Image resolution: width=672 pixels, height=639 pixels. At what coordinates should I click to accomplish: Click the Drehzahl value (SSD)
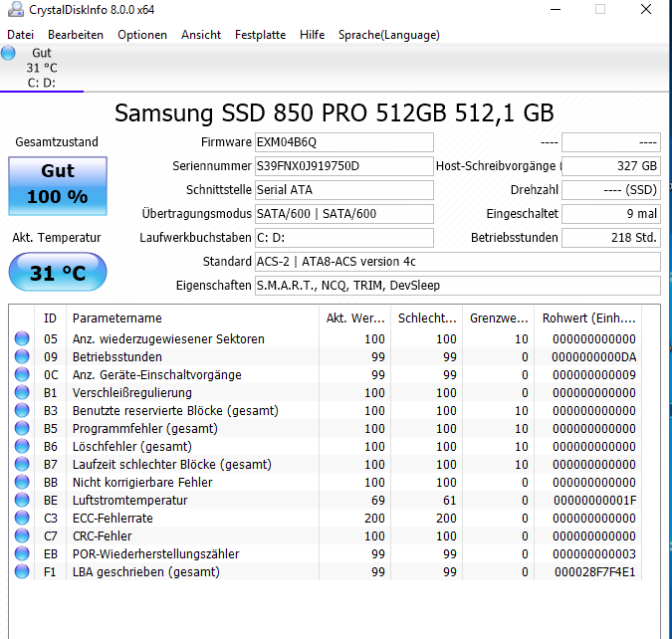[x=611, y=190]
